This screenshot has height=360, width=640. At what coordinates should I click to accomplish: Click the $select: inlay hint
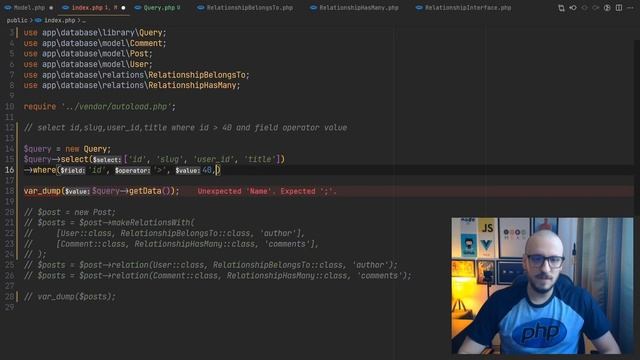[x=107, y=160]
